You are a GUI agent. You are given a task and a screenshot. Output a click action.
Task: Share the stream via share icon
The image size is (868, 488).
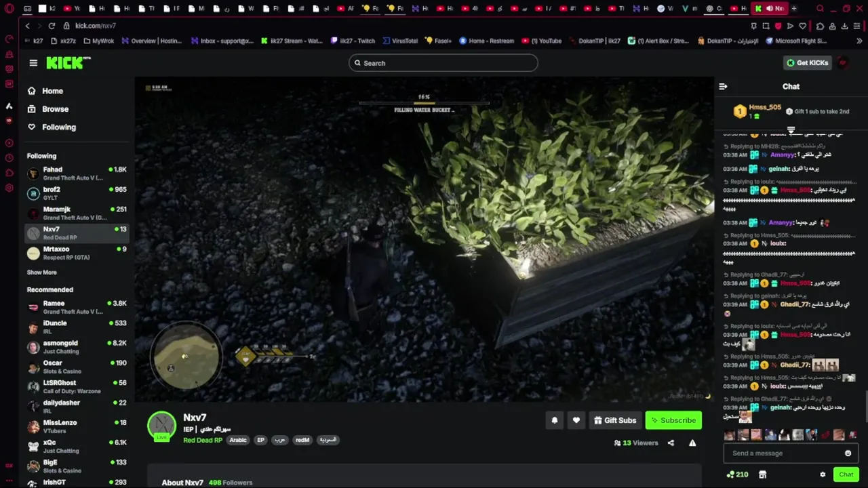click(x=671, y=443)
